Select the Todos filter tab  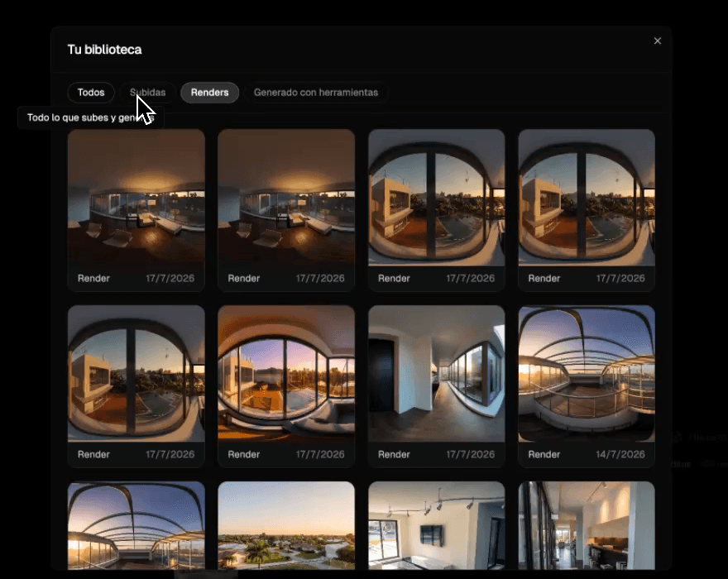[91, 93]
